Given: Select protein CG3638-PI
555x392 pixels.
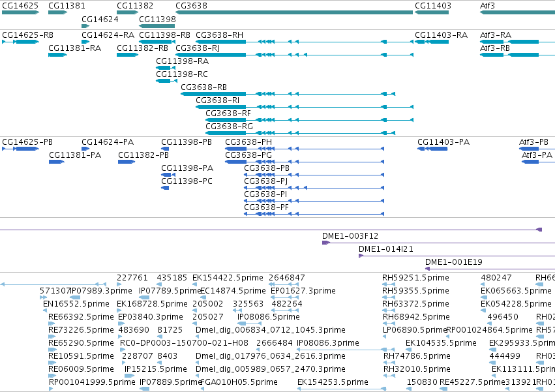Looking at the screenshot, I should 314,201.
